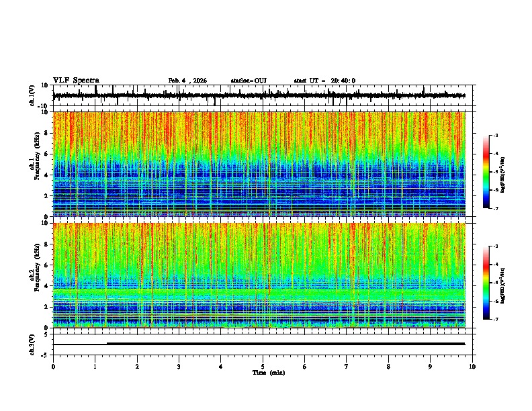Select the ch.1 colorbar 'log(PSD)' label
The image size is (532, 411).
pos(503,175)
